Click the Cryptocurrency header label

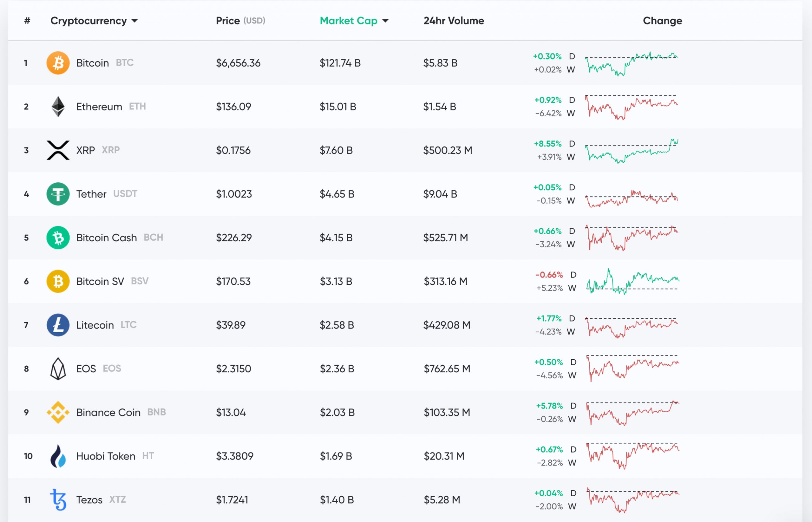click(x=88, y=21)
